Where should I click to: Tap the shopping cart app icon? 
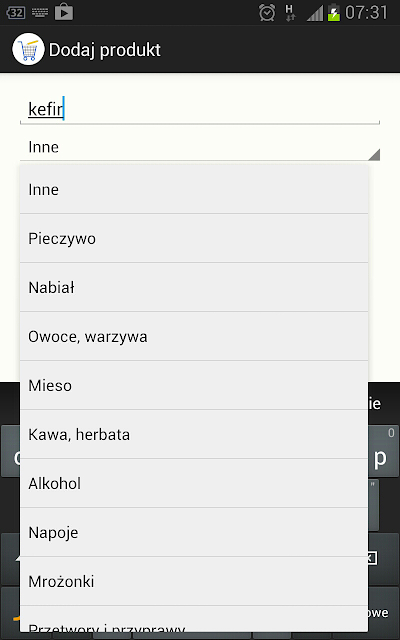28,49
